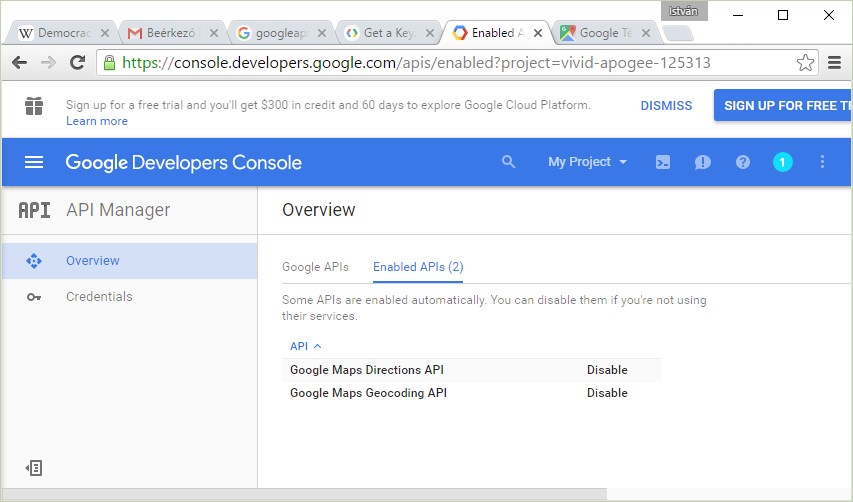
Task: Open the three-dot more options menu
Action: 822,162
